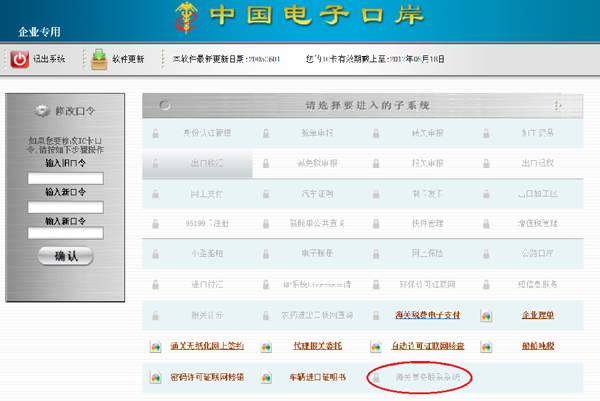Click the 退出系统 label in the toolbar

(x=49, y=59)
